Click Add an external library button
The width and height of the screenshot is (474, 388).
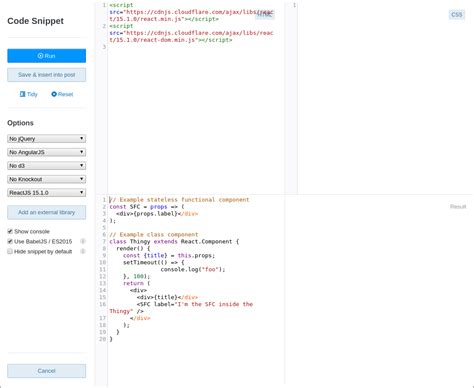click(x=46, y=212)
